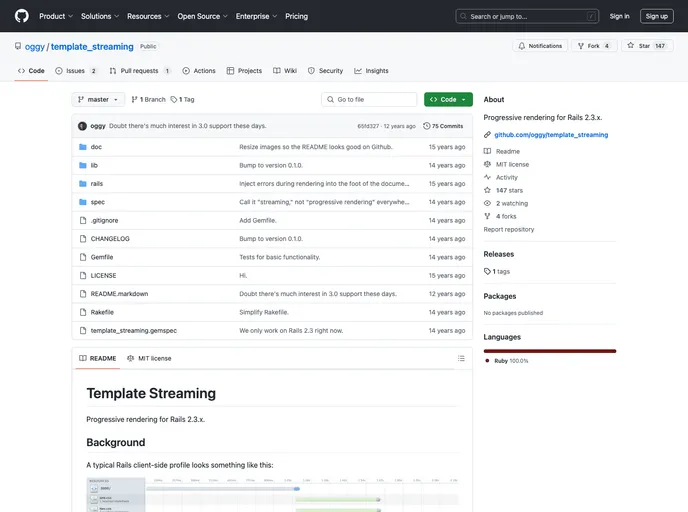Screen dimensions: 688x512
Task: Click the commit history clock icon
Action: (x=428, y=126)
